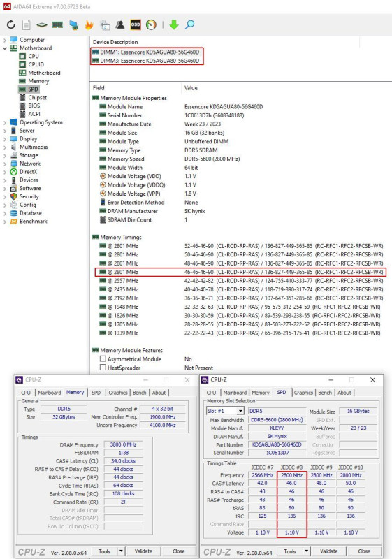Click Validate in left CPU-Z window
The image size is (392, 559).
[x=144, y=551]
